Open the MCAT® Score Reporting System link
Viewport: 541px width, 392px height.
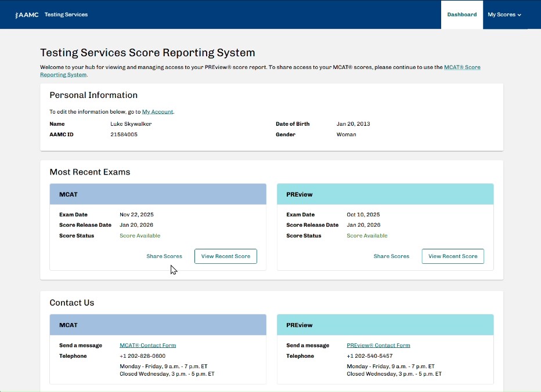(x=463, y=67)
